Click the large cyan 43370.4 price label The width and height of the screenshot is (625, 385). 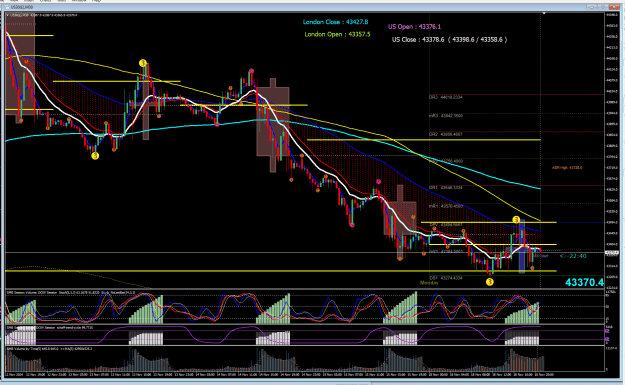coord(584,282)
